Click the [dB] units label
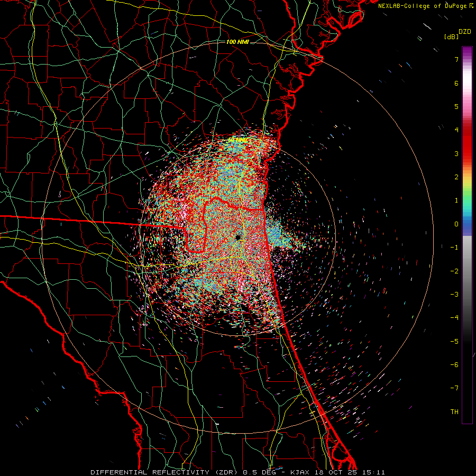476x476 pixels. click(x=451, y=36)
